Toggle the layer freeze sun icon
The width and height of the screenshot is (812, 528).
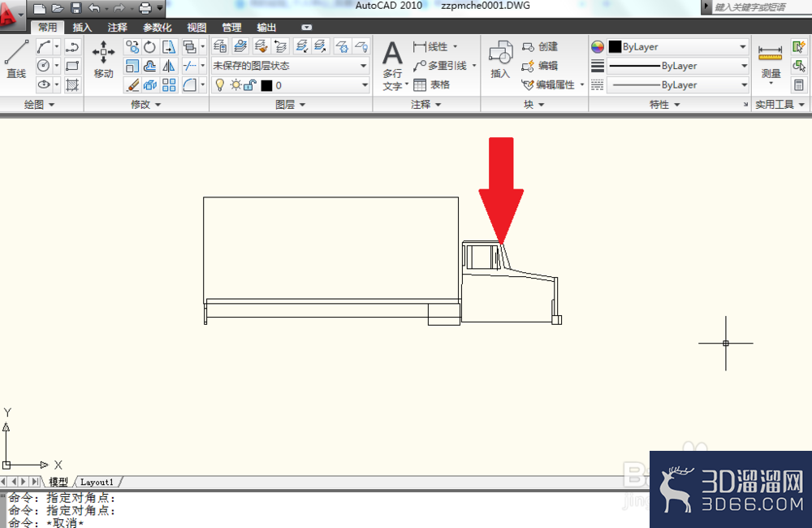point(235,85)
